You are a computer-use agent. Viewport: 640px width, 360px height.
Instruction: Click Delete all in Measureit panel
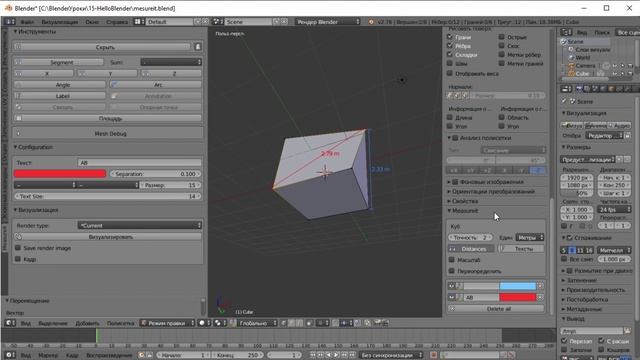point(496,309)
